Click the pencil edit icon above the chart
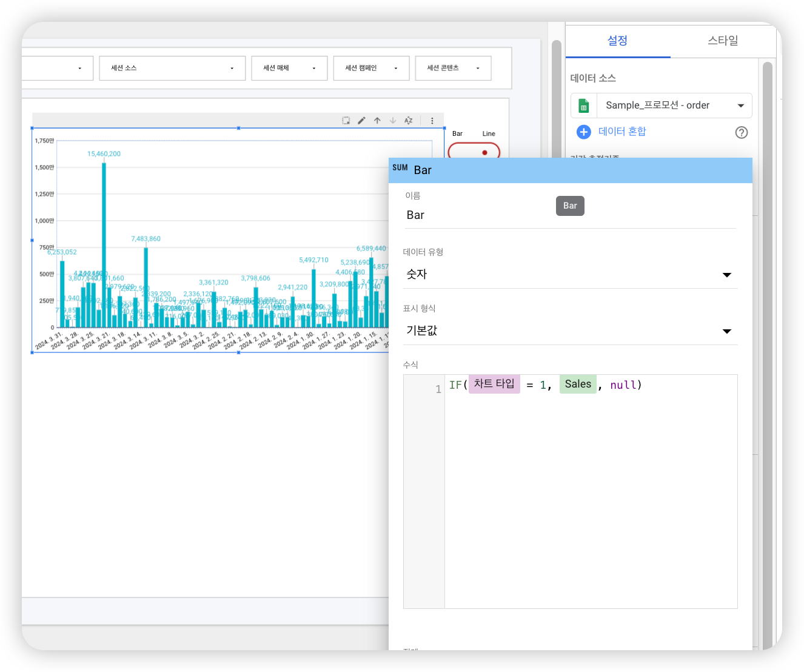 [x=361, y=121]
